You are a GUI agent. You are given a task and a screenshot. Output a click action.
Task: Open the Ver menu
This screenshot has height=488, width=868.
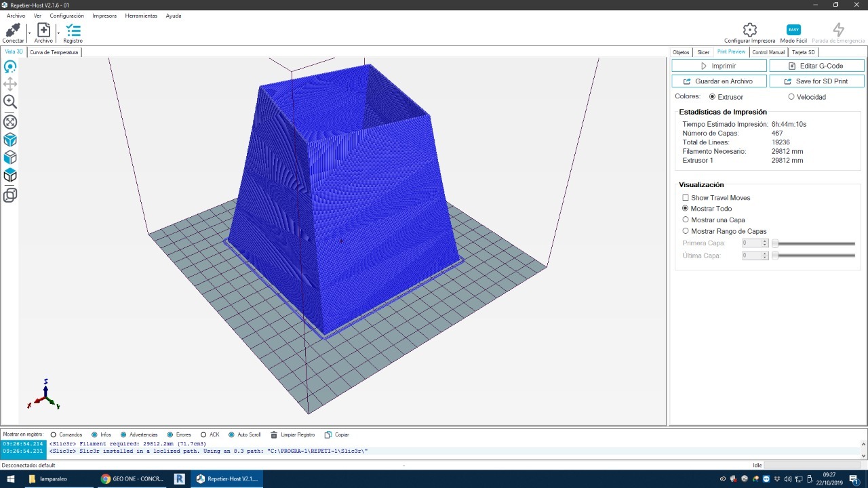click(37, 16)
